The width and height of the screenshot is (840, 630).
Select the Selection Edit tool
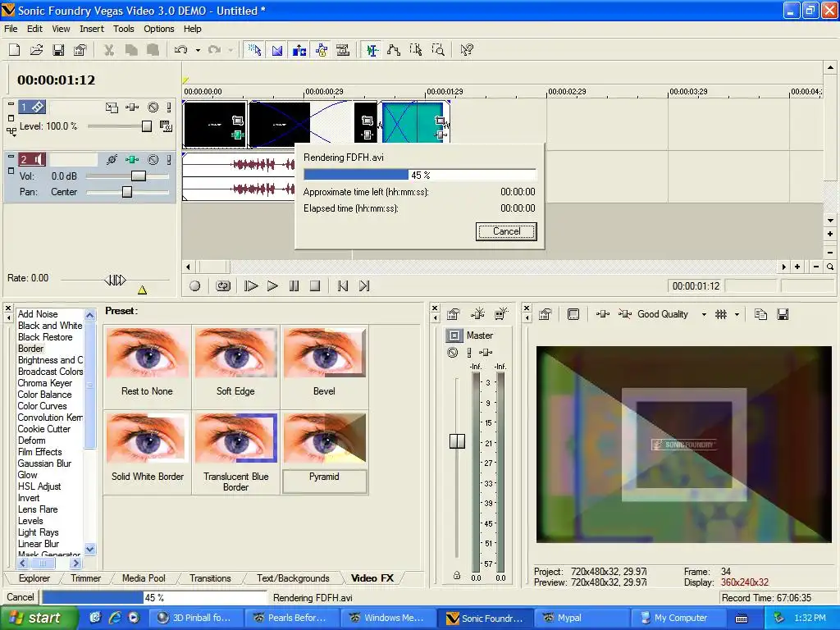click(415, 50)
